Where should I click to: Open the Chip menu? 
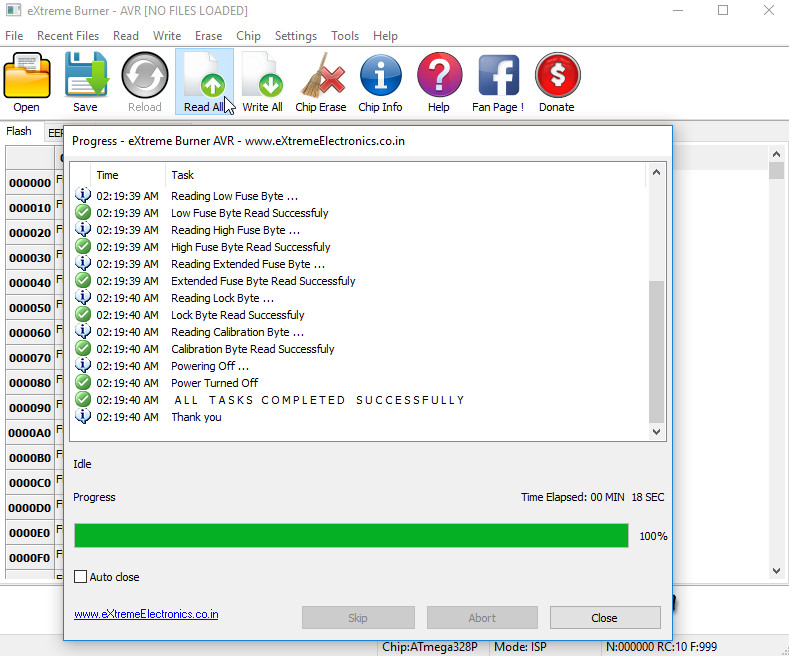pyautogui.click(x=249, y=36)
